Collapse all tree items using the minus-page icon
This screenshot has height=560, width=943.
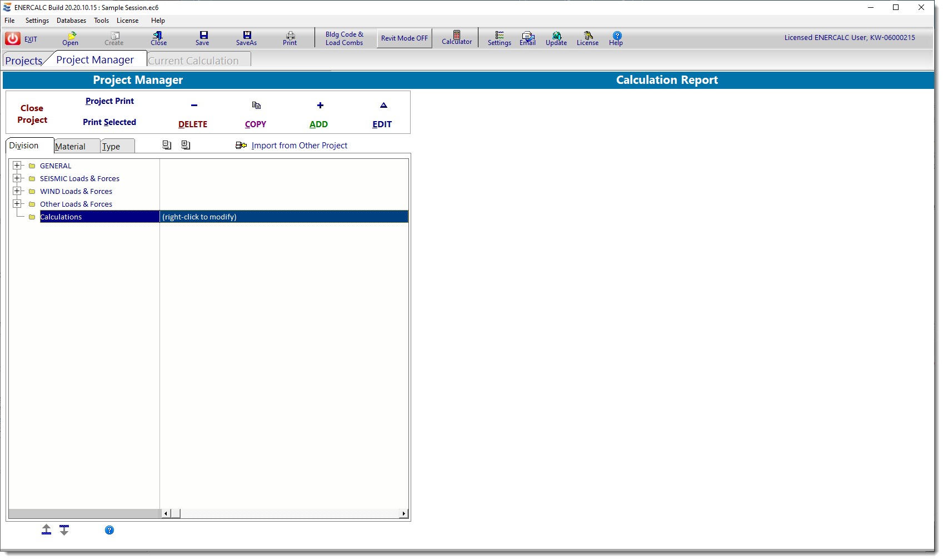[x=166, y=145]
